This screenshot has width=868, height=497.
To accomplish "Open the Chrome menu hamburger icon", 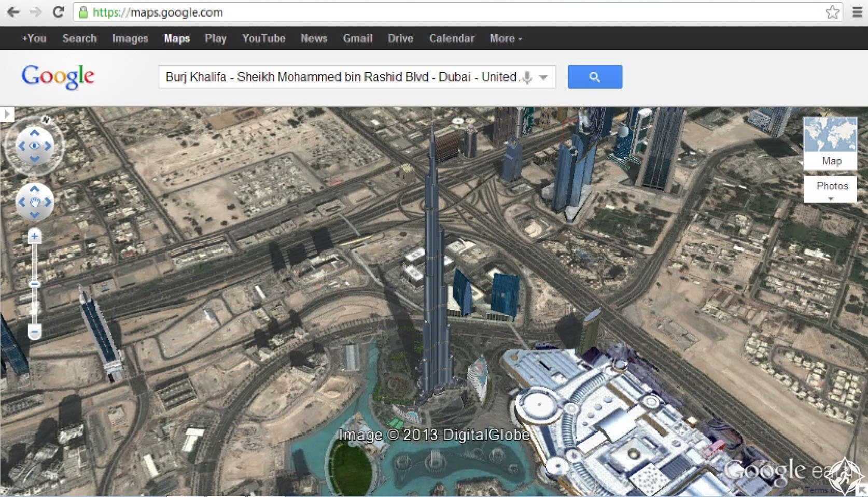I will coord(857,12).
